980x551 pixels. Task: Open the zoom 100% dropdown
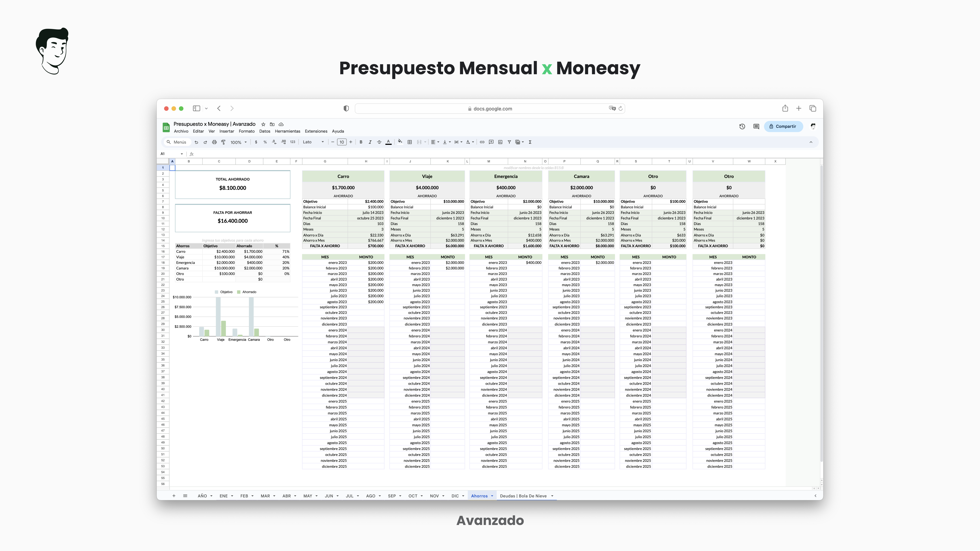tap(238, 142)
